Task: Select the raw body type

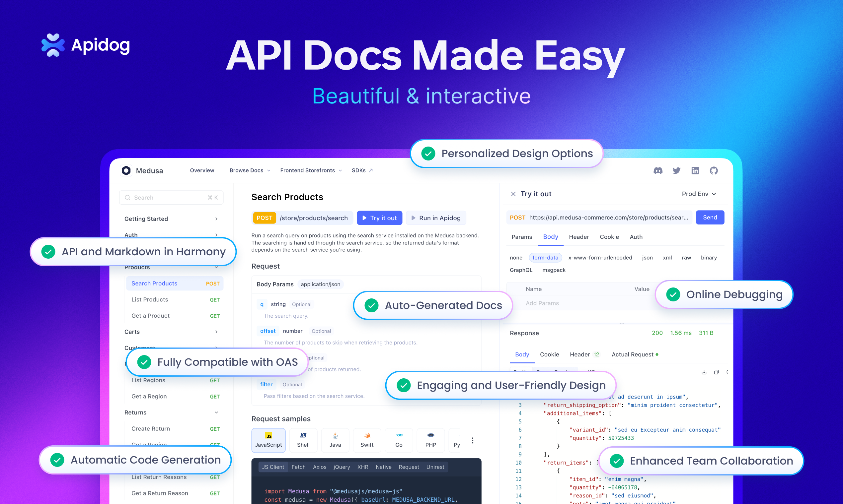Action: click(686, 258)
